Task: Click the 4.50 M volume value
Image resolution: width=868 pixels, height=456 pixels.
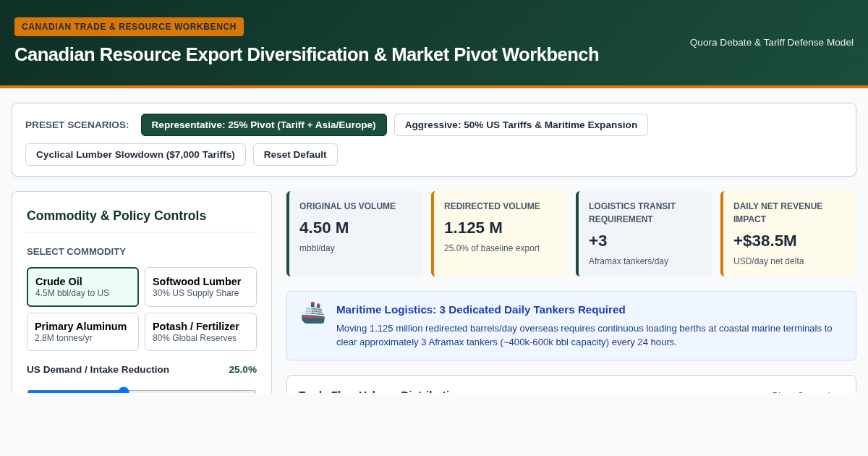Action: click(x=324, y=228)
